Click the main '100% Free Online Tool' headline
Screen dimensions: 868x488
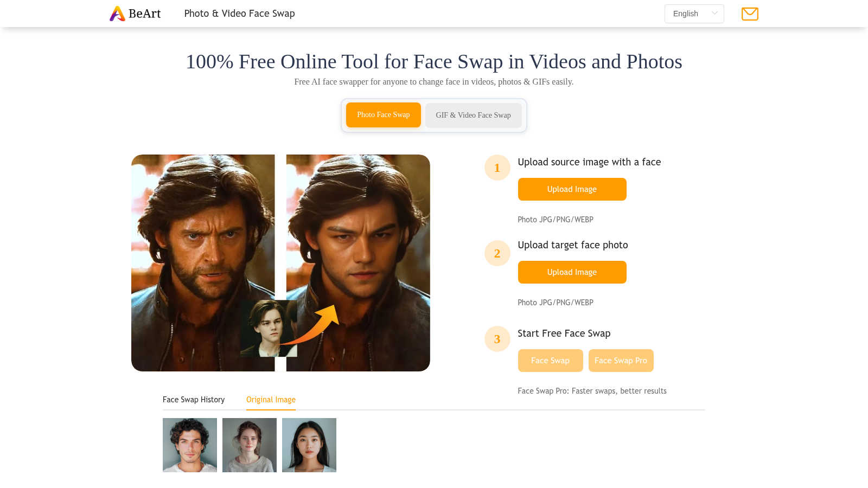pos(434,62)
